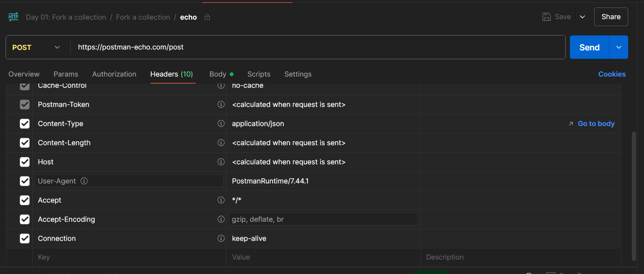Image resolution: width=644 pixels, height=274 pixels.
Task: Click info icon for Connection header
Action: click(221, 239)
